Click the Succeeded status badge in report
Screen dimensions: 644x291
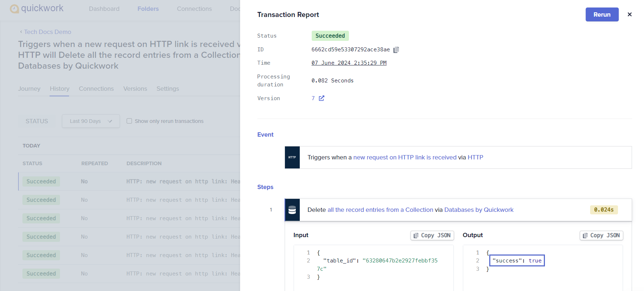point(330,36)
